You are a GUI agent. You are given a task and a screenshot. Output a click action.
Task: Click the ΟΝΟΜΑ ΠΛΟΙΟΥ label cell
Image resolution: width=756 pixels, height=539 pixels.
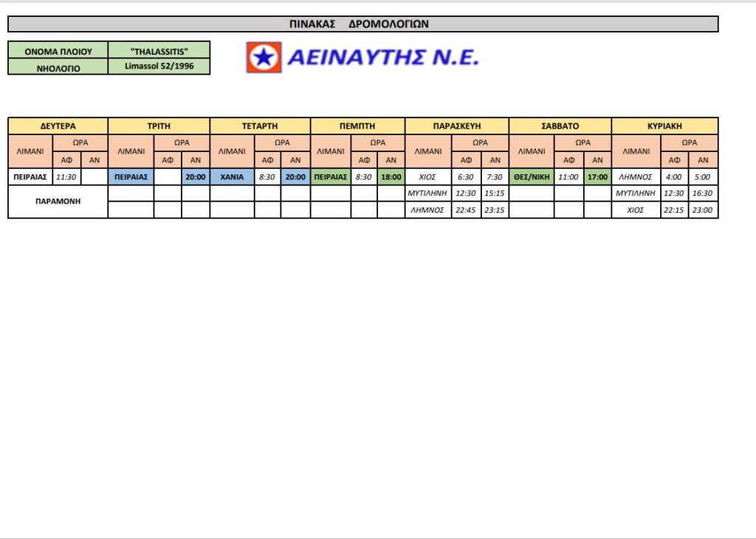[58, 50]
